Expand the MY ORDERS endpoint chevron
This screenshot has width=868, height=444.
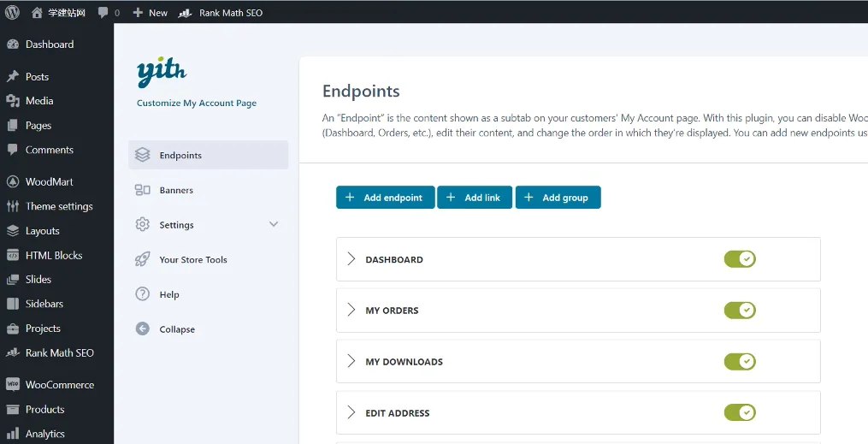351,310
